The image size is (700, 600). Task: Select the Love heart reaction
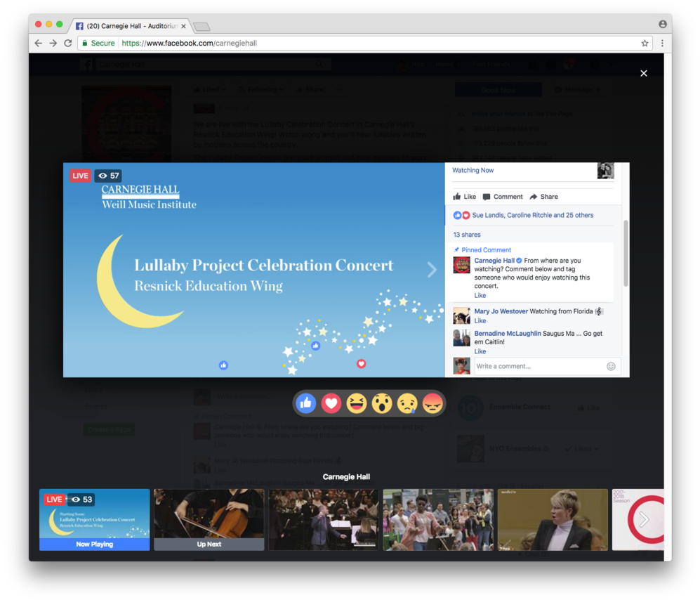(x=331, y=403)
